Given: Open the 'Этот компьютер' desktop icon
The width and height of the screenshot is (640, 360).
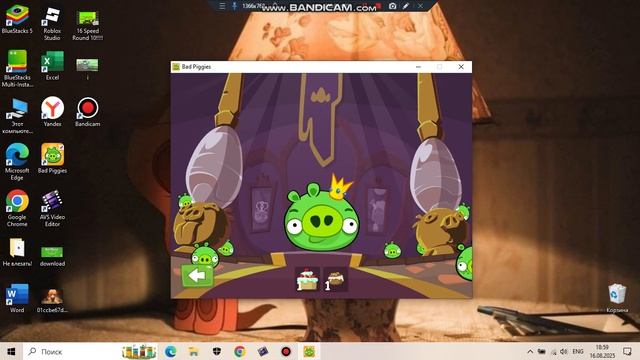Looking at the screenshot, I should point(17,116).
